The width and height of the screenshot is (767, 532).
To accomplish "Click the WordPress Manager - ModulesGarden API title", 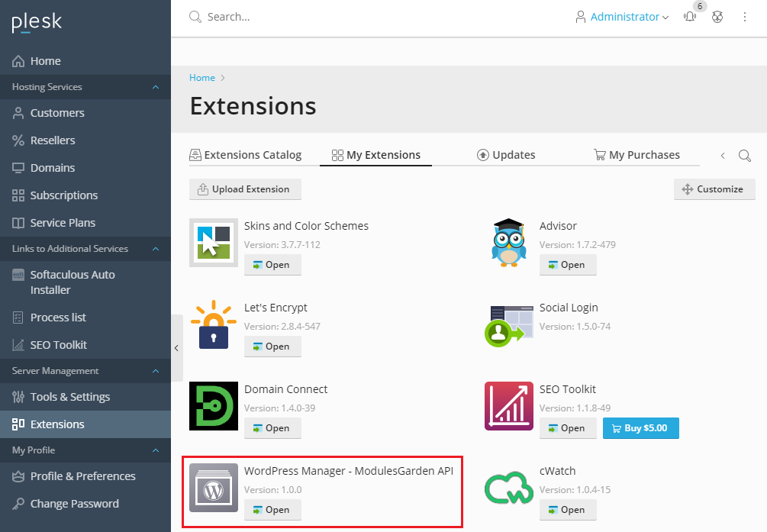I will pos(349,471).
